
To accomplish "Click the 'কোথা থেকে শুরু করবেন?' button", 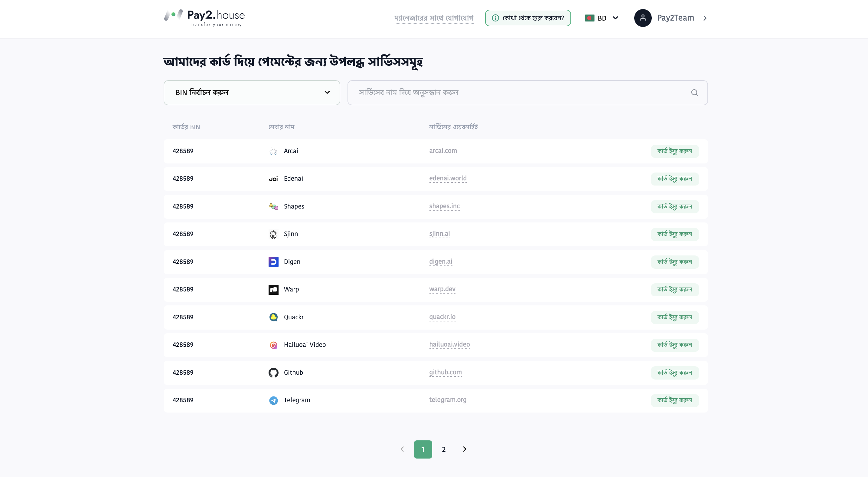I will (x=528, y=18).
